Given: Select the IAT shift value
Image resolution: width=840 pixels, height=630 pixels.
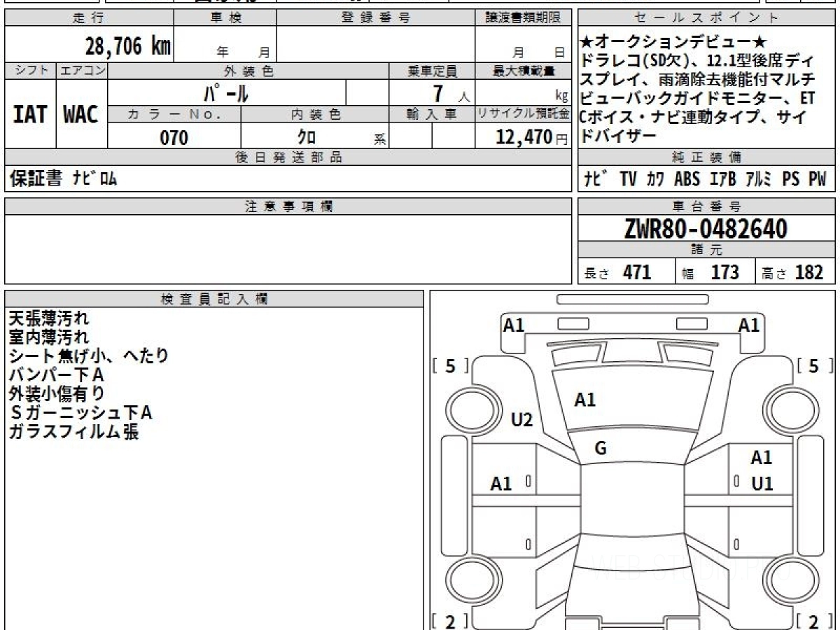Looking at the screenshot, I should pyautogui.click(x=30, y=115).
